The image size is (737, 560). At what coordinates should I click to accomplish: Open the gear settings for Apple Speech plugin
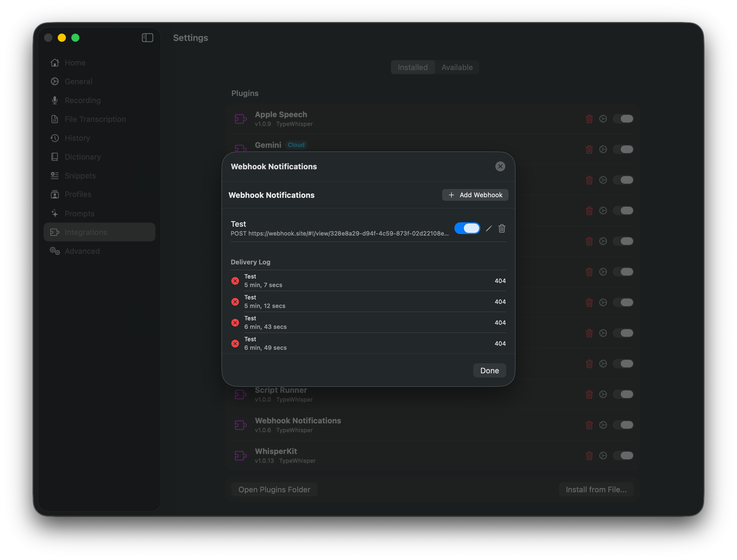coord(603,119)
